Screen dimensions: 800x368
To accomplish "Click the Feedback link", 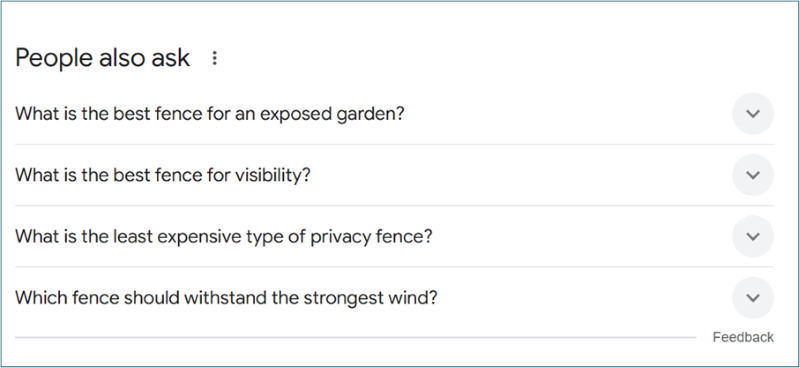I will 743,337.
